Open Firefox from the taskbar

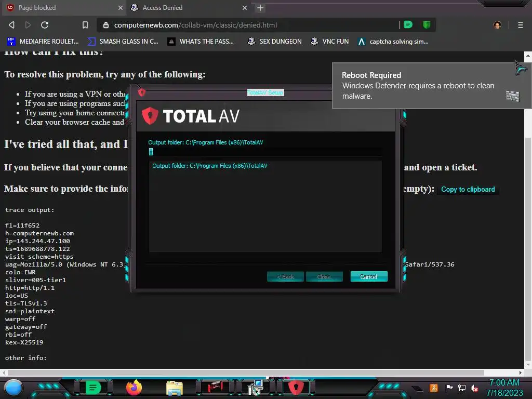(x=134, y=388)
